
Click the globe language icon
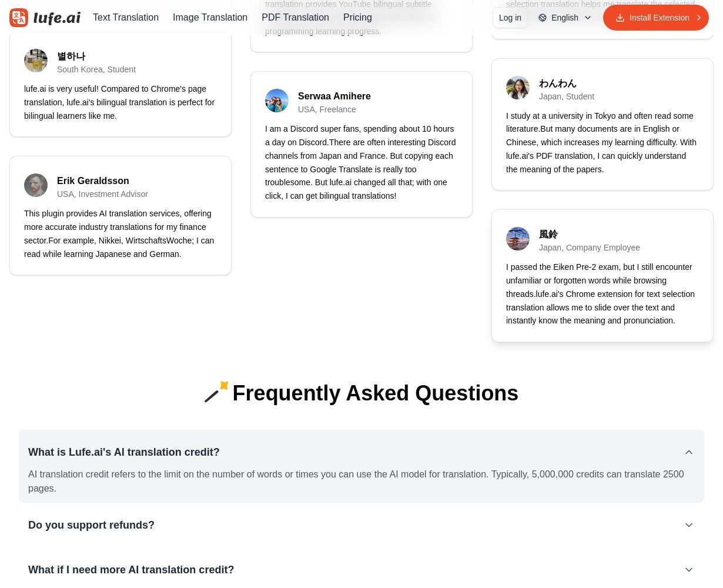pos(543,18)
